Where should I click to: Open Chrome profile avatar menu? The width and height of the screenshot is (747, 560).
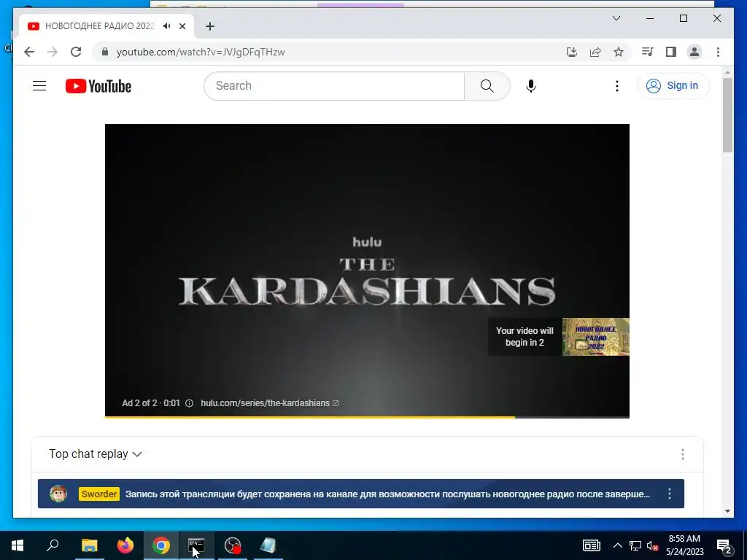pyautogui.click(x=694, y=52)
